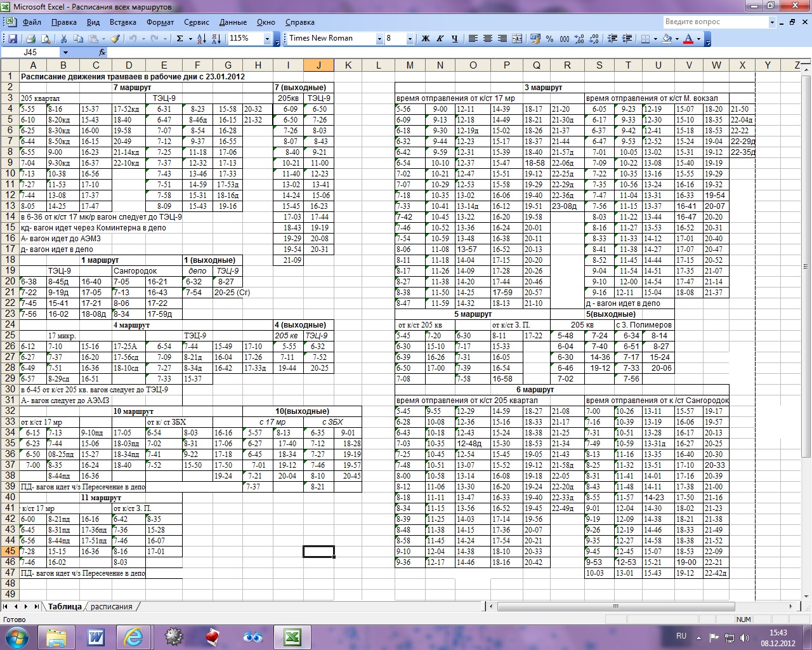Viewport: 812px width, 650px height.
Task: Open the Name Box dropdown arrow
Action: point(65,53)
